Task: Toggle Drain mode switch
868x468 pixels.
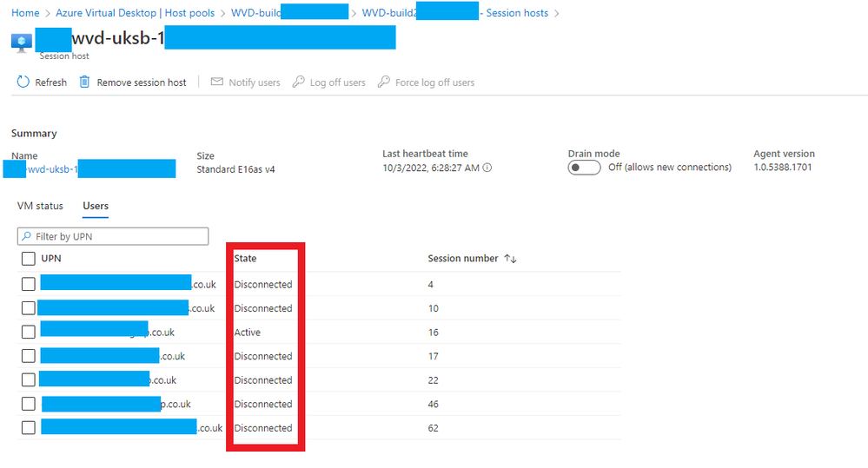Action: (x=584, y=168)
